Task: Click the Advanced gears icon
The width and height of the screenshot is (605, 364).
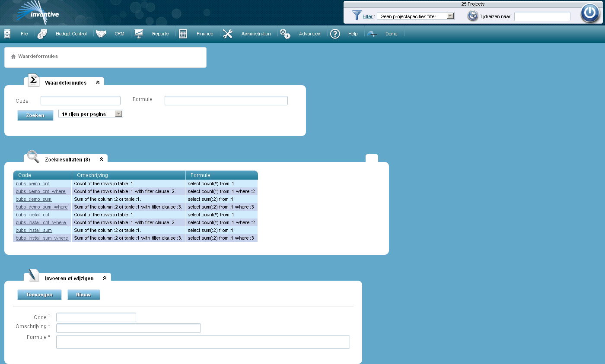Action: [x=285, y=34]
